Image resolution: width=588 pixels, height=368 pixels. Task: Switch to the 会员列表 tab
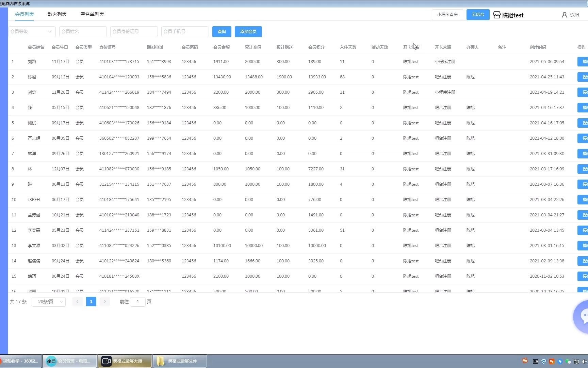pyautogui.click(x=24, y=14)
